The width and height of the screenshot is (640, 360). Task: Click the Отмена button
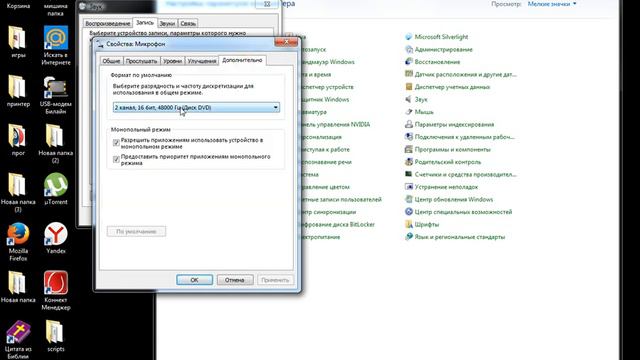point(234,280)
